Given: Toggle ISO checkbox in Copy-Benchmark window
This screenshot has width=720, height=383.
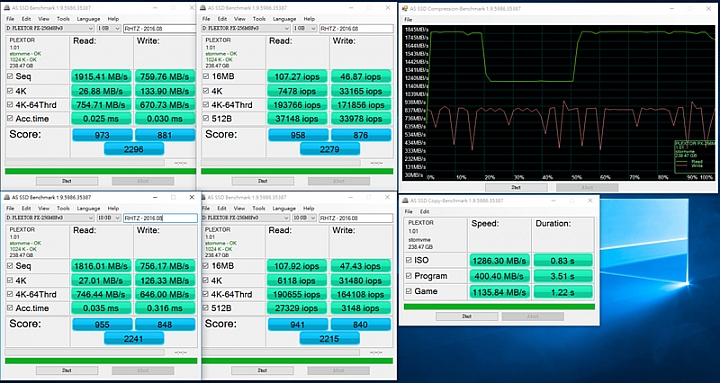Looking at the screenshot, I should (x=409, y=260).
